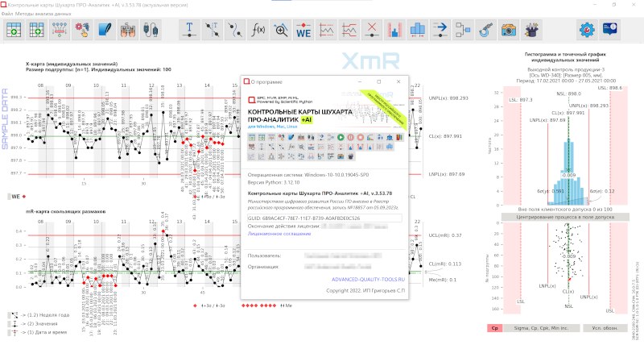
Task: Open histogram with red tolerance bands icon
Action: click(x=394, y=30)
